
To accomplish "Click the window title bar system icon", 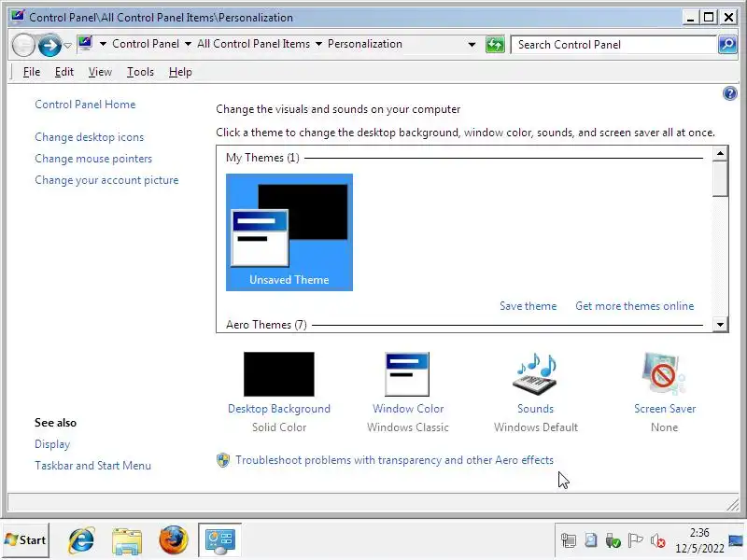I will 18,17.
